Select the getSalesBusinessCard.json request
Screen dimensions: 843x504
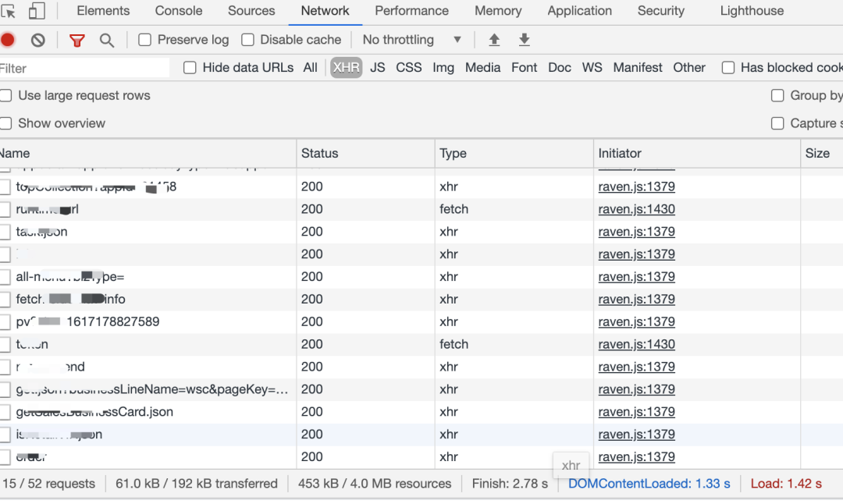[94, 412]
